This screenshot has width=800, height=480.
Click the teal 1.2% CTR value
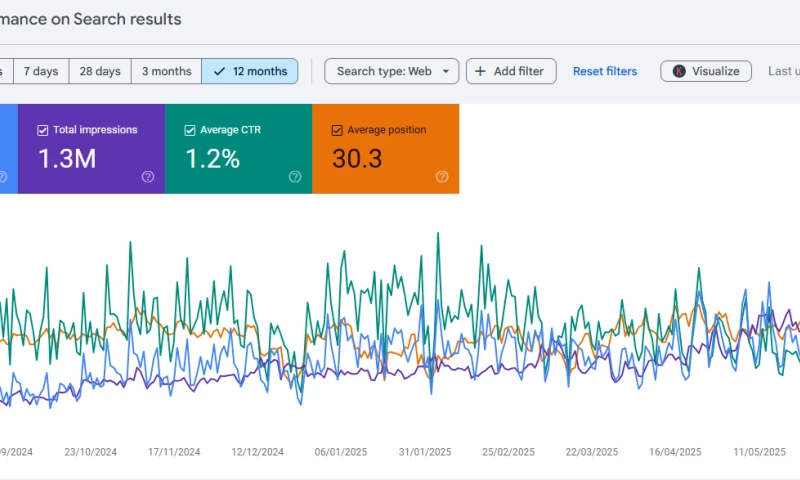point(212,158)
